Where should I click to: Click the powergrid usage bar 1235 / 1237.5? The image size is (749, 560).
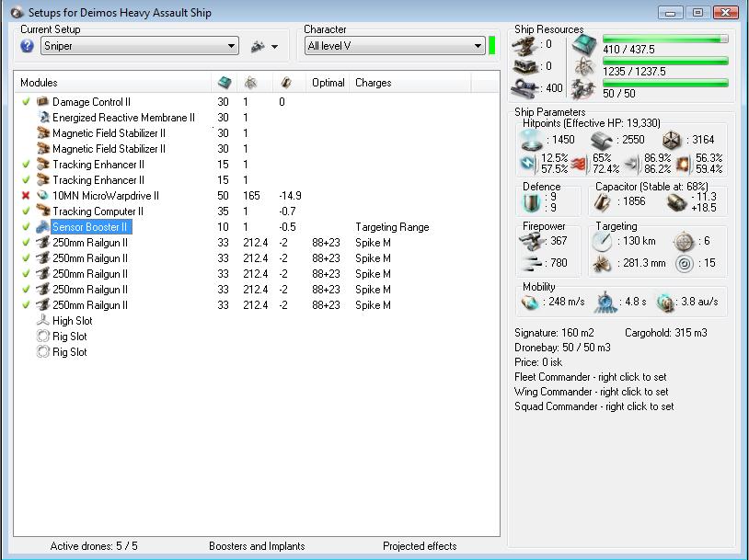point(665,61)
